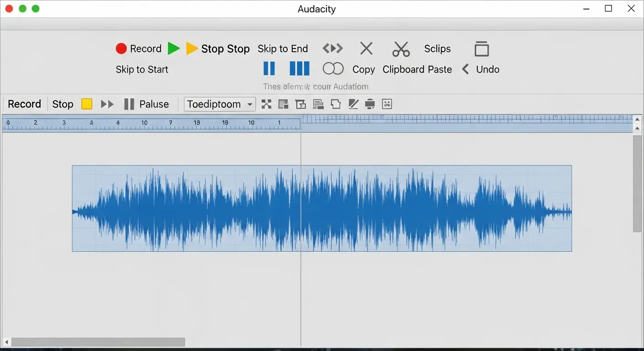Click the window-with-inset-box icon
Image resolution: width=644 pixels, height=351 pixels.
click(301, 104)
